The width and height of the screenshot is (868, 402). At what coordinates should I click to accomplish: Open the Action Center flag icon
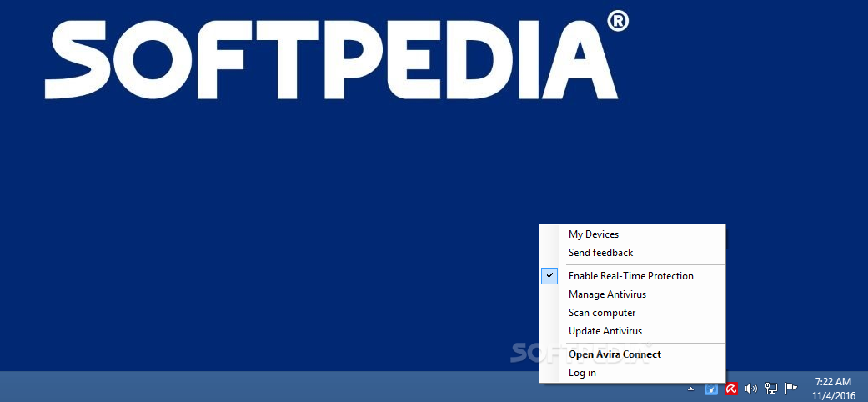(790, 389)
